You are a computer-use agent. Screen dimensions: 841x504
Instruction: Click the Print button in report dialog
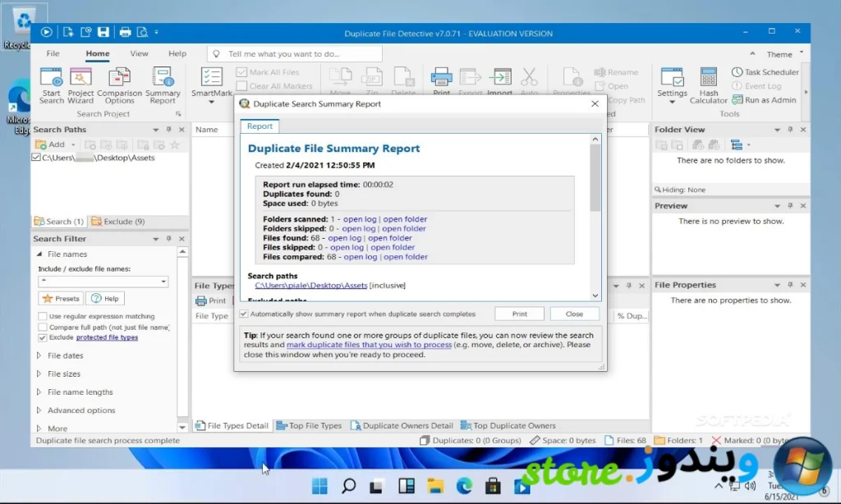point(519,314)
